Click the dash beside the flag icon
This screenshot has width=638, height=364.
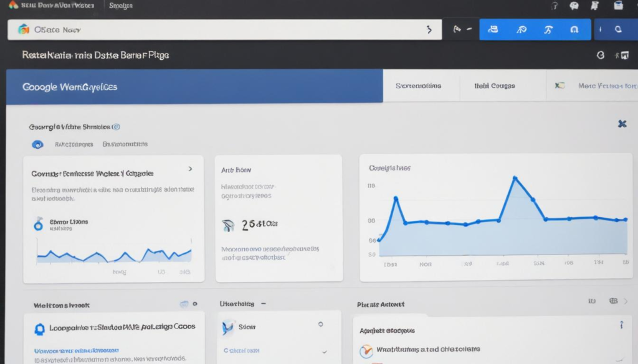click(x=469, y=29)
